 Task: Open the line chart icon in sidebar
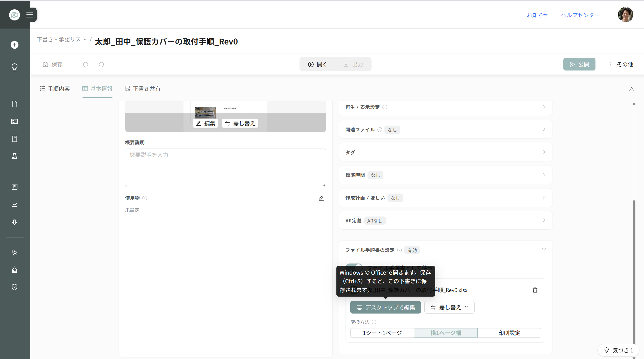point(15,204)
